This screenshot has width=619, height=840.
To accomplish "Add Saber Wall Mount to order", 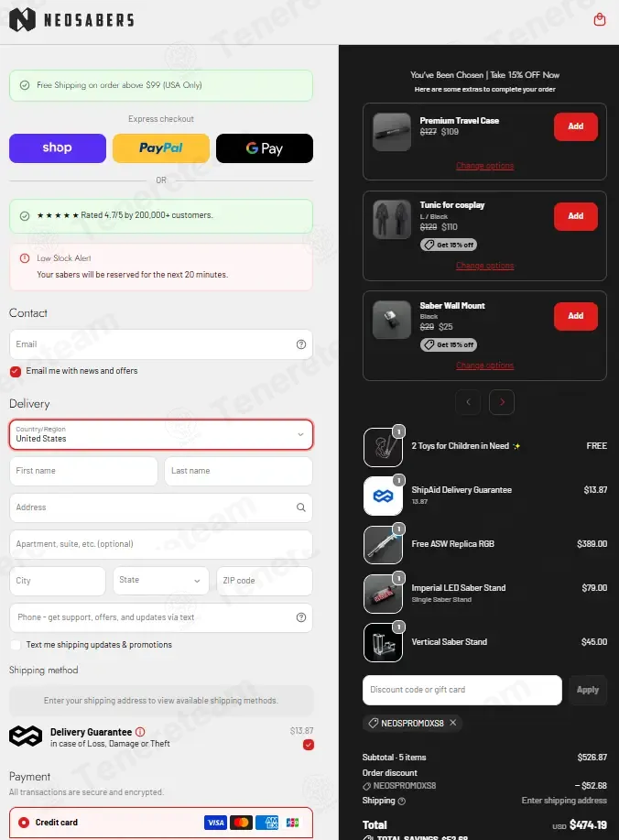I will pos(576,316).
